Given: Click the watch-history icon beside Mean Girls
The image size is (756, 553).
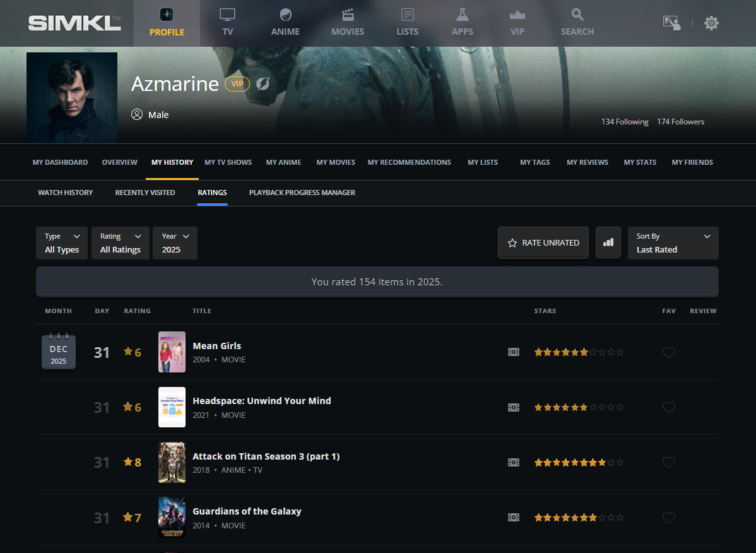Looking at the screenshot, I should (x=514, y=352).
